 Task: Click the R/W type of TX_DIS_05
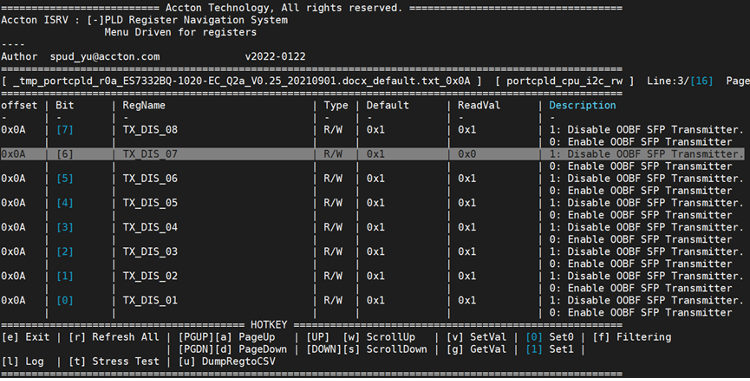coord(333,203)
